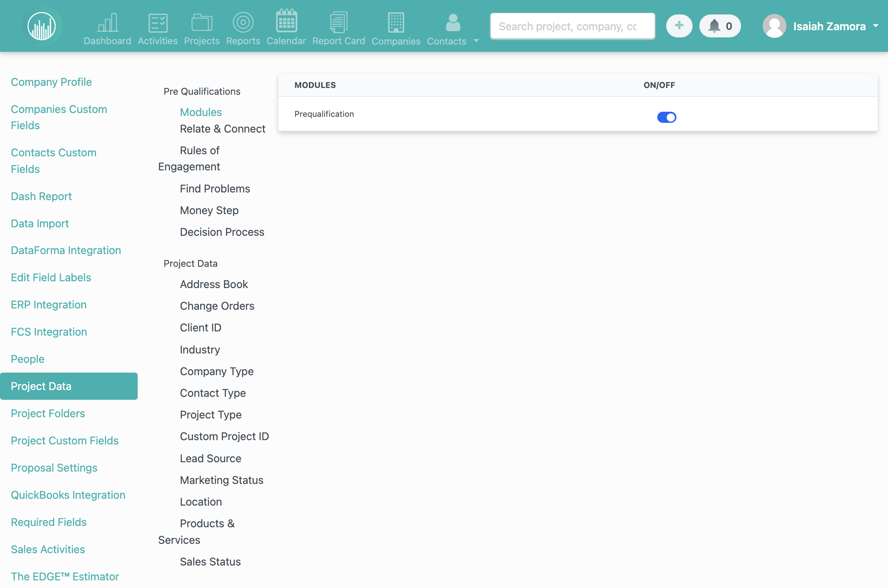Open the notifications bell
This screenshot has width=888, height=588.
tap(720, 26)
